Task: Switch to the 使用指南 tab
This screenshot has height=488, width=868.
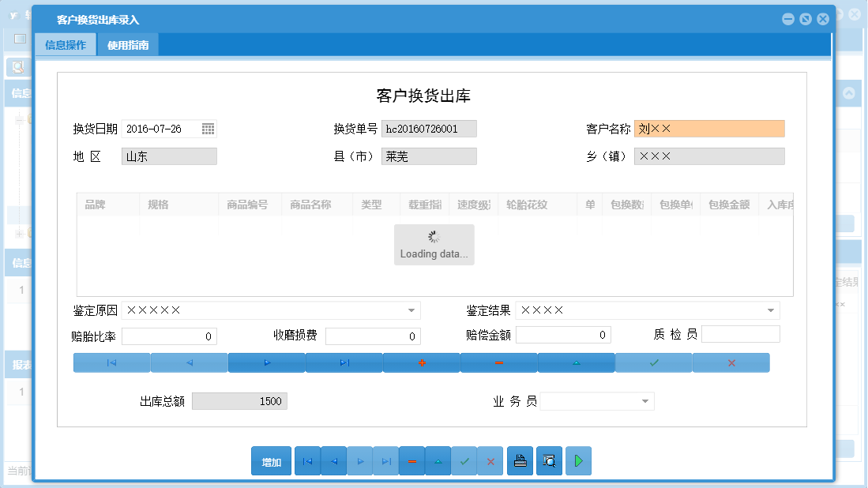Action: [127, 45]
